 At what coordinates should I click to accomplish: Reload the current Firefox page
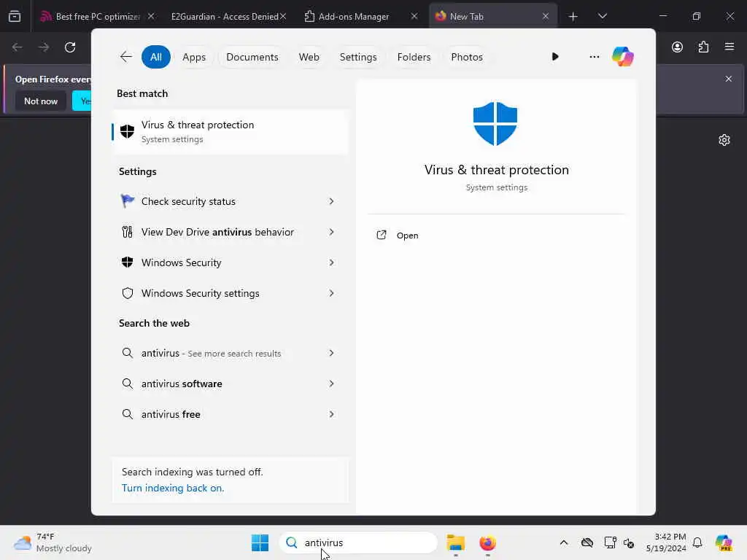(70, 47)
